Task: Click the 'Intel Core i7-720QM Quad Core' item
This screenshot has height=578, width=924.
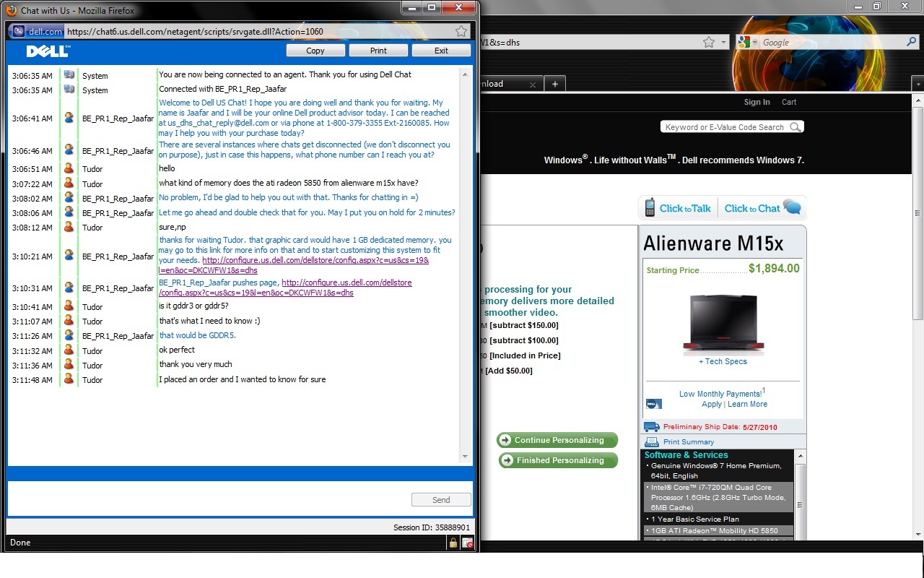Action: point(718,498)
